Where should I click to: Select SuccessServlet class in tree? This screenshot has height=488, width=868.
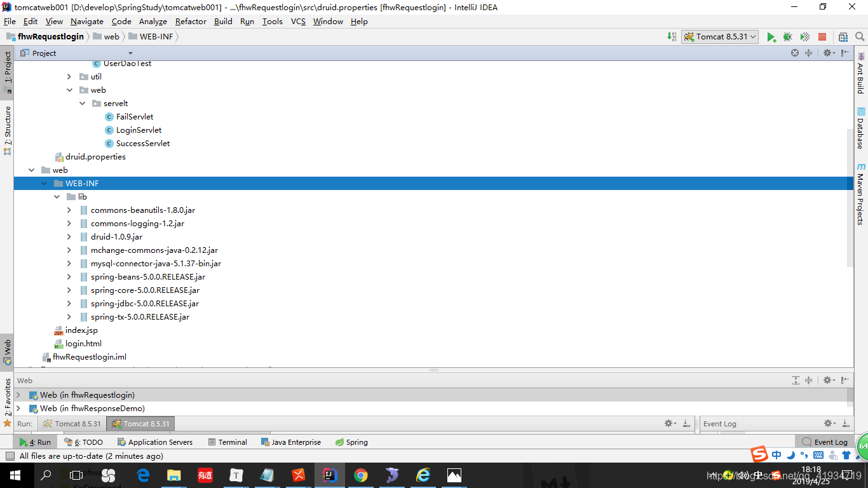(143, 144)
